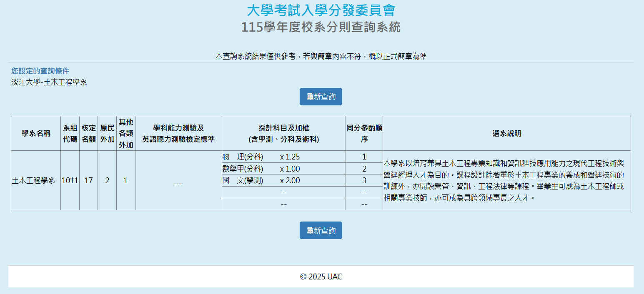Click the 原民外加 column header
Image resolution: width=644 pixels, height=294 pixels.
(107, 133)
